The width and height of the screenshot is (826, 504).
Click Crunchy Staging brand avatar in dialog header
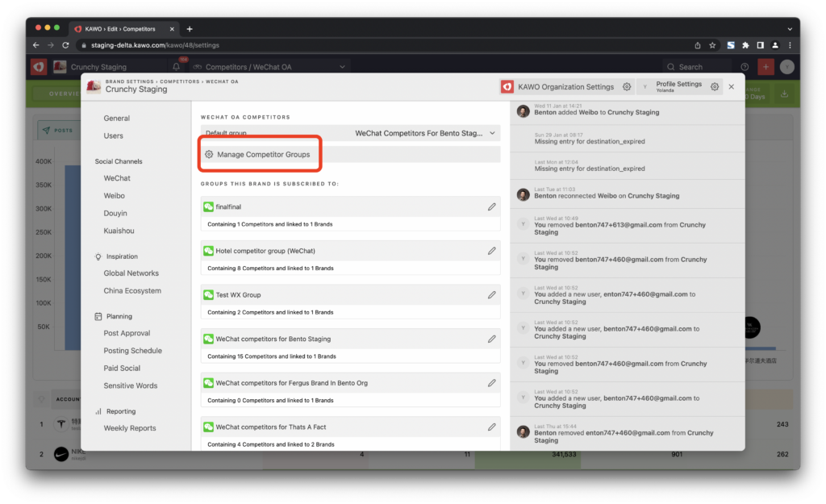pyautogui.click(x=94, y=86)
